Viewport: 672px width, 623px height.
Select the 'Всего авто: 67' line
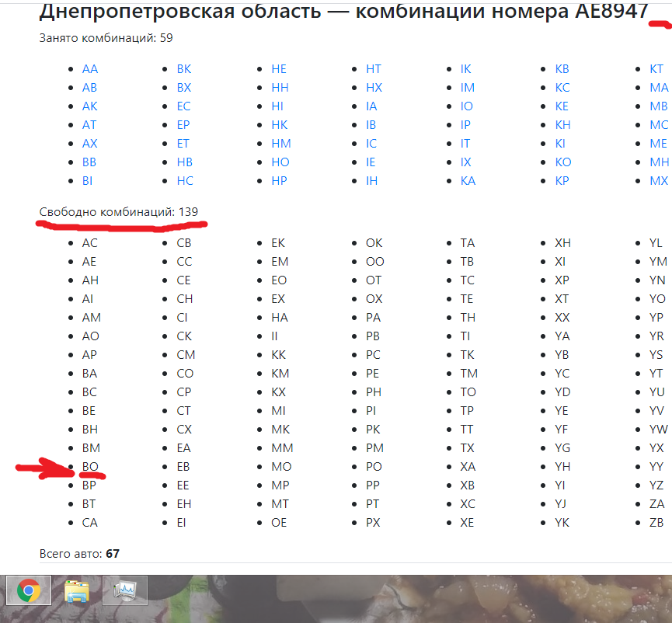(79, 554)
